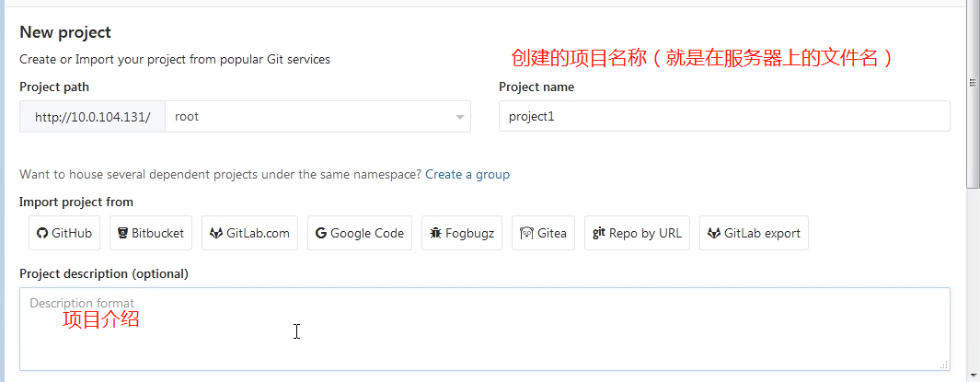Image resolution: width=980 pixels, height=382 pixels.
Task: Click the Project name input field
Action: point(724,116)
